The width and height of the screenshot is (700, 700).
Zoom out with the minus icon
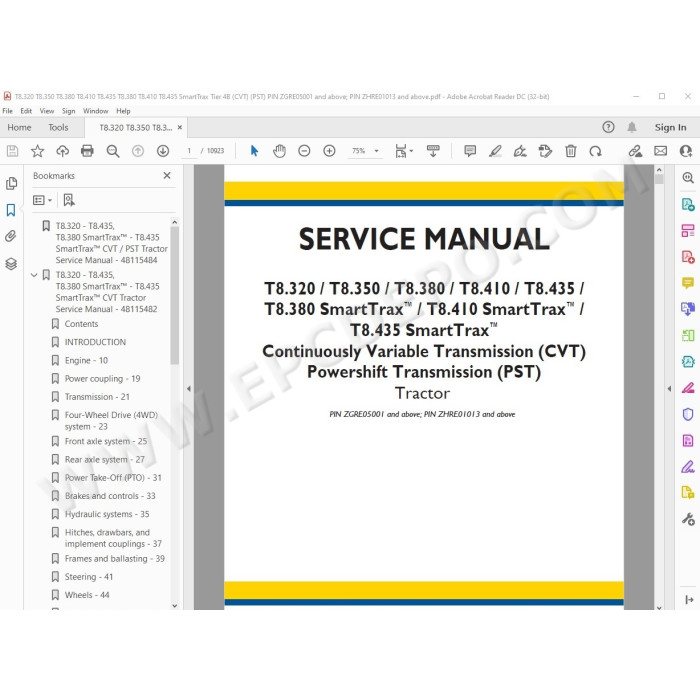(304, 151)
